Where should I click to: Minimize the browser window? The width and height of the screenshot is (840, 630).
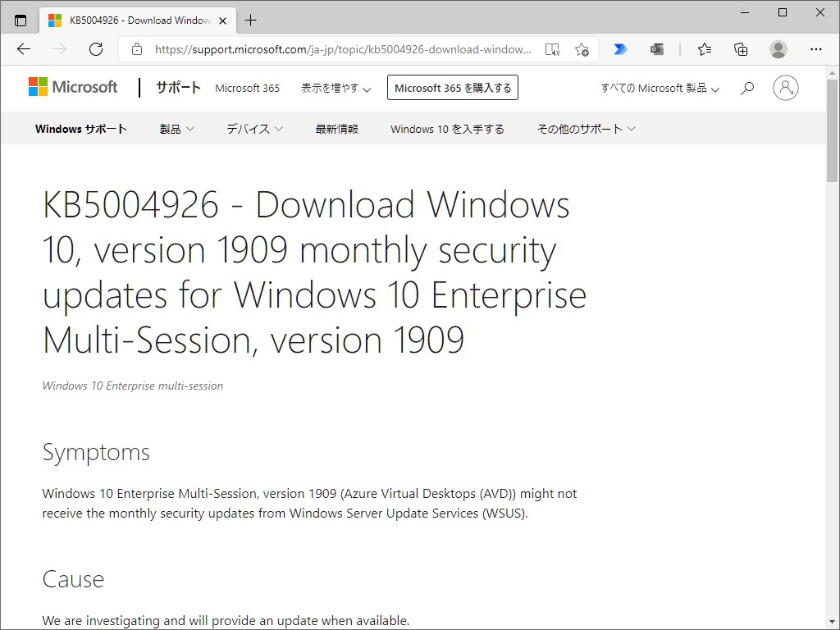point(745,12)
